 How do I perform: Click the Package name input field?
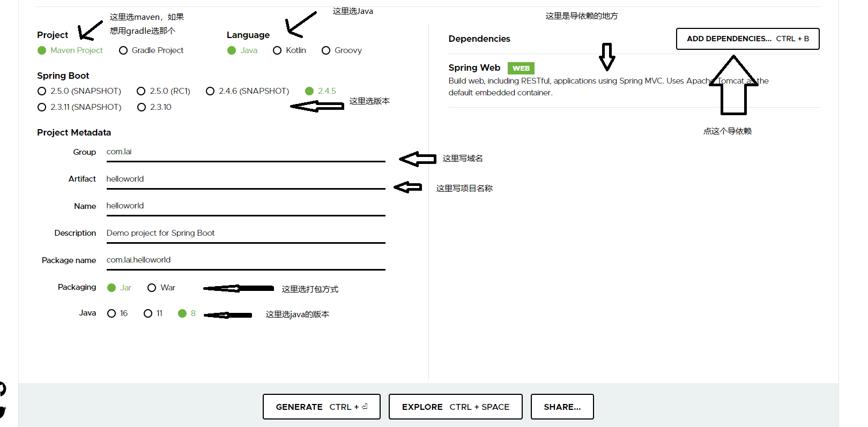(246, 260)
